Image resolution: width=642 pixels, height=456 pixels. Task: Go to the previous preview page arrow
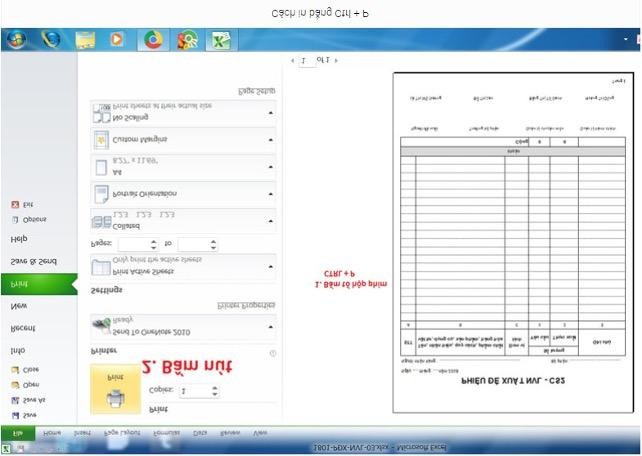pos(292,61)
